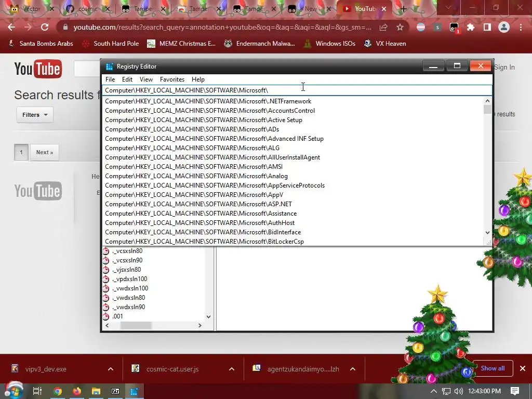Select the Assistance path suggestion
The height and width of the screenshot is (399, 532).
(x=293, y=214)
